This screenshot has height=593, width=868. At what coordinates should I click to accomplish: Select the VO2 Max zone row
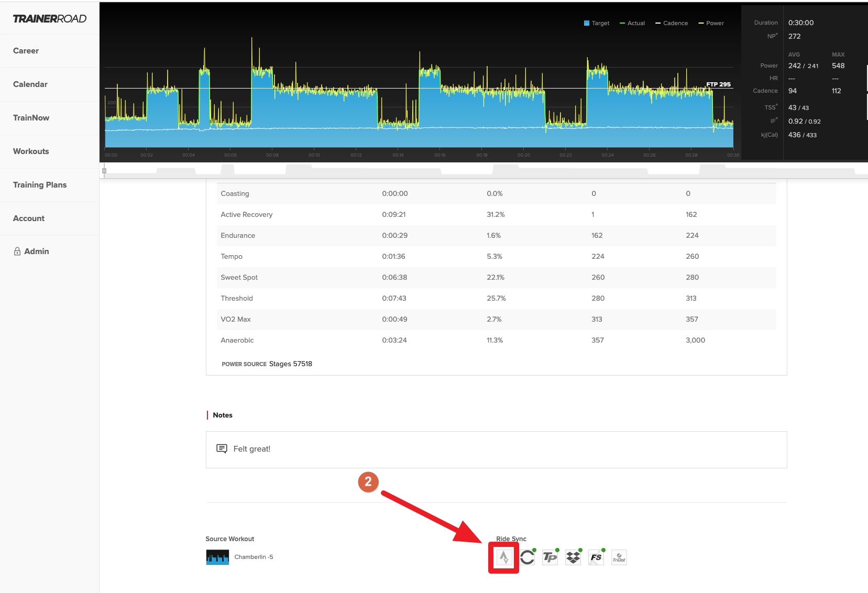coord(496,319)
